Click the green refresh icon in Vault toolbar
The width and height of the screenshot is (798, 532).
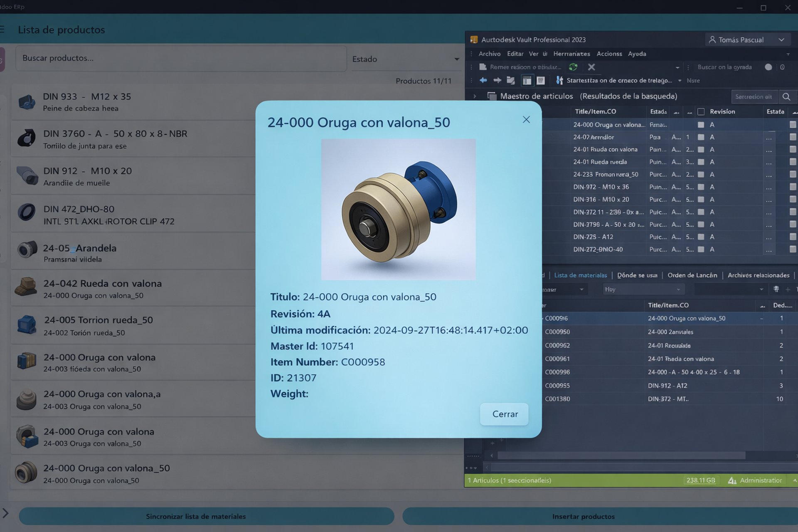coord(573,67)
